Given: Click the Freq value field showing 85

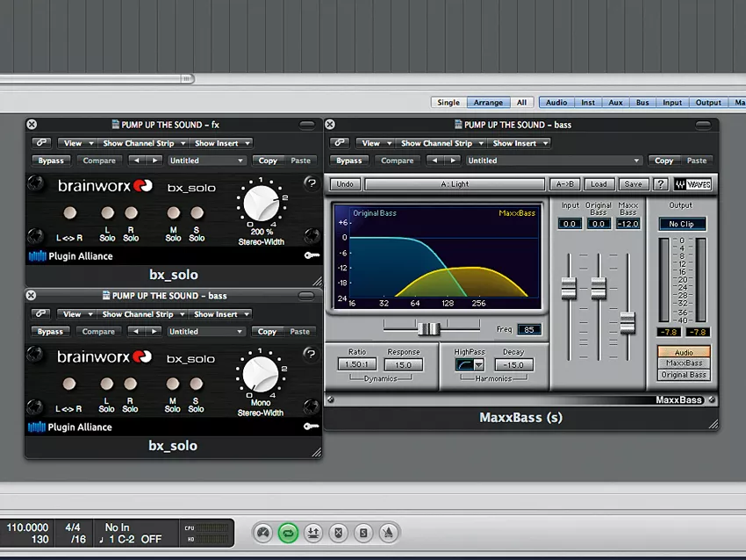Looking at the screenshot, I should tap(529, 330).
